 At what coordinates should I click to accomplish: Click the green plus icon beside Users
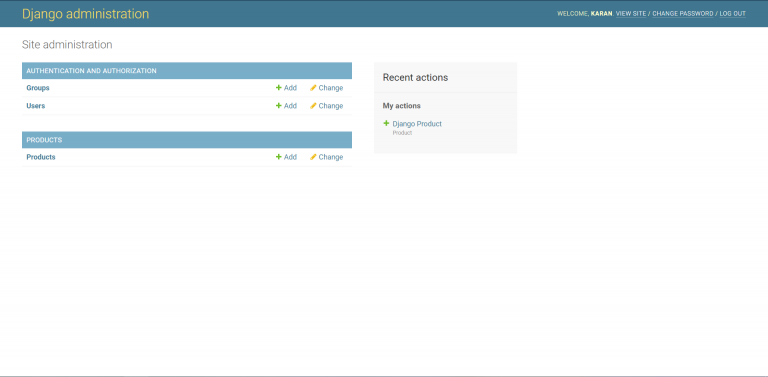pyautogui.click(x=279, y=105)
